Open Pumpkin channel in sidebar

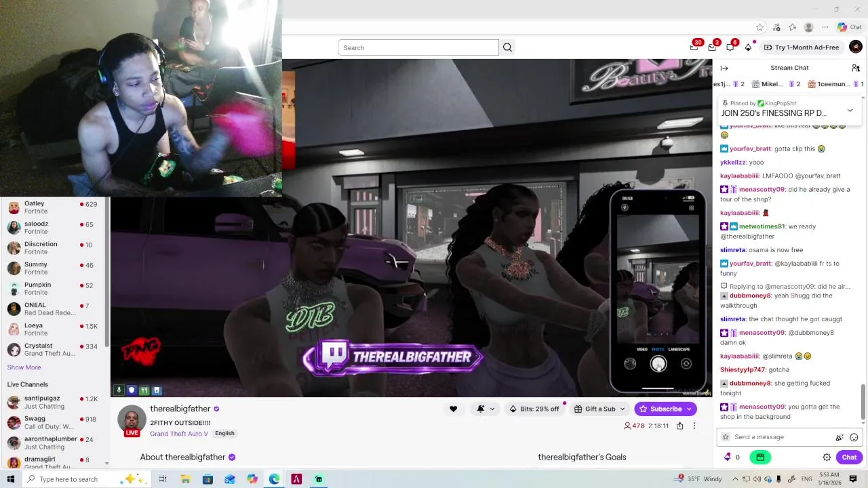tap(54, 289)
